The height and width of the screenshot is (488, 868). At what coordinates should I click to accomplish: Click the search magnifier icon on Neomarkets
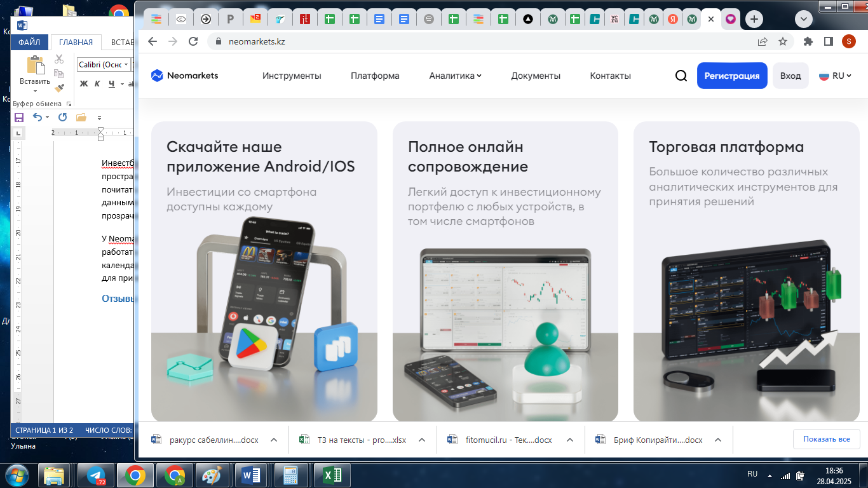point(681,76)
